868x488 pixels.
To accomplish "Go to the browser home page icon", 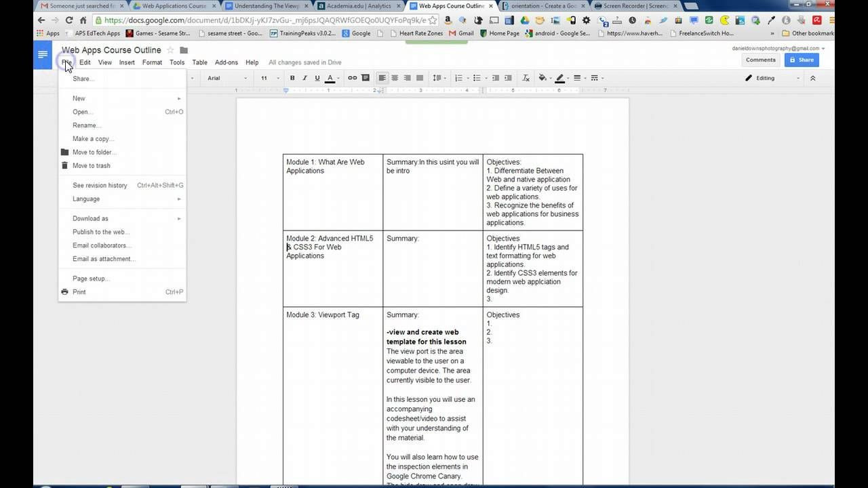I will click(x=83, y=20).
